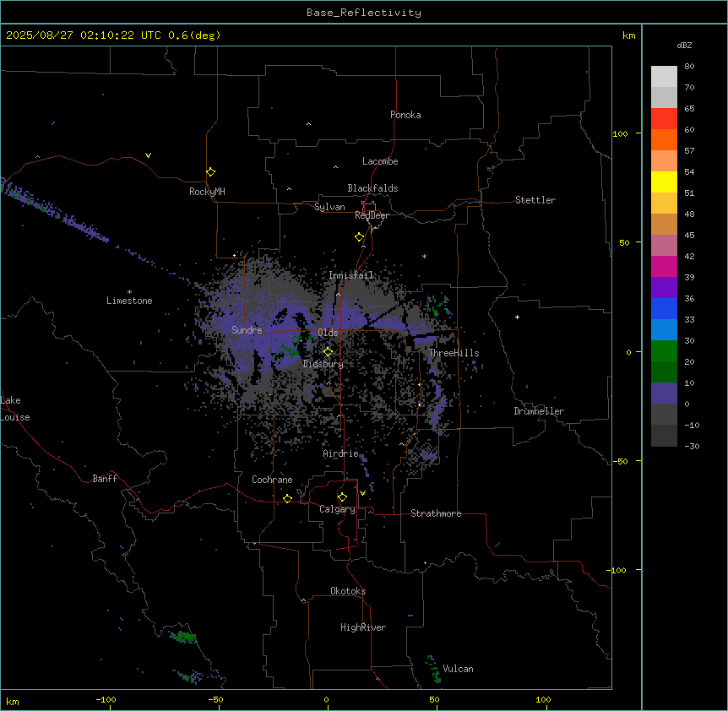Click the yellow V marker northwest of RockyMH

pos(148,155)
